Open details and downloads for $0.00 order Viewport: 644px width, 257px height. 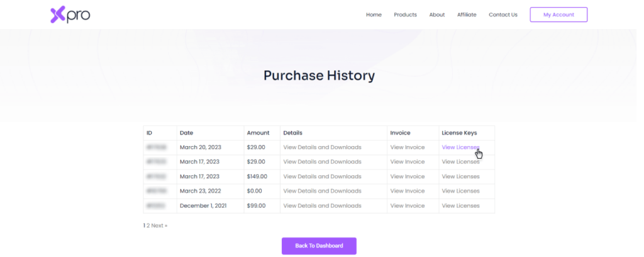(x=323, y=191)
